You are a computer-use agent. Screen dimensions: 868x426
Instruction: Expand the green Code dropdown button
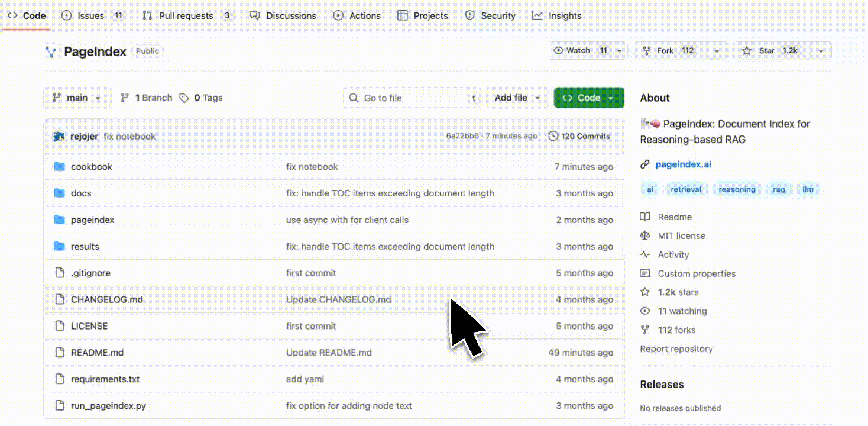(x=588, y=98)
